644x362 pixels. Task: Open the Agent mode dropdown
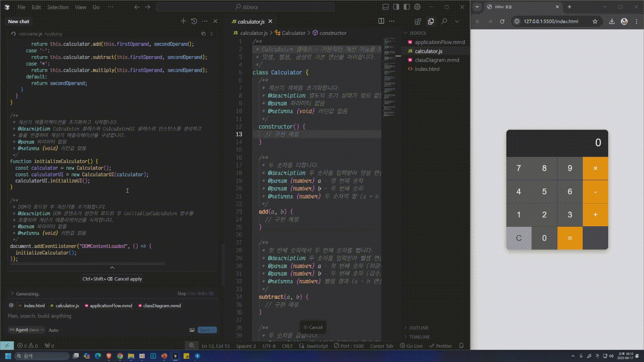26,330
